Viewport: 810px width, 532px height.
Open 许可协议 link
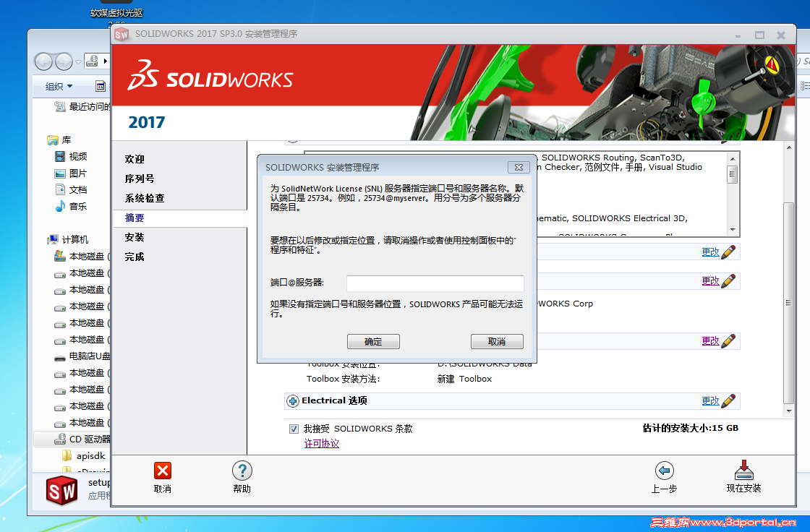(x=321, y=444)
